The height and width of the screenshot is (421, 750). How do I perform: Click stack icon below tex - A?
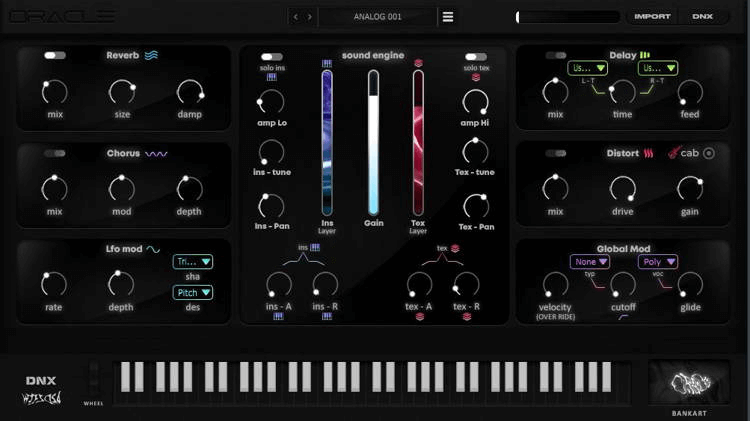tap(419, 316)
